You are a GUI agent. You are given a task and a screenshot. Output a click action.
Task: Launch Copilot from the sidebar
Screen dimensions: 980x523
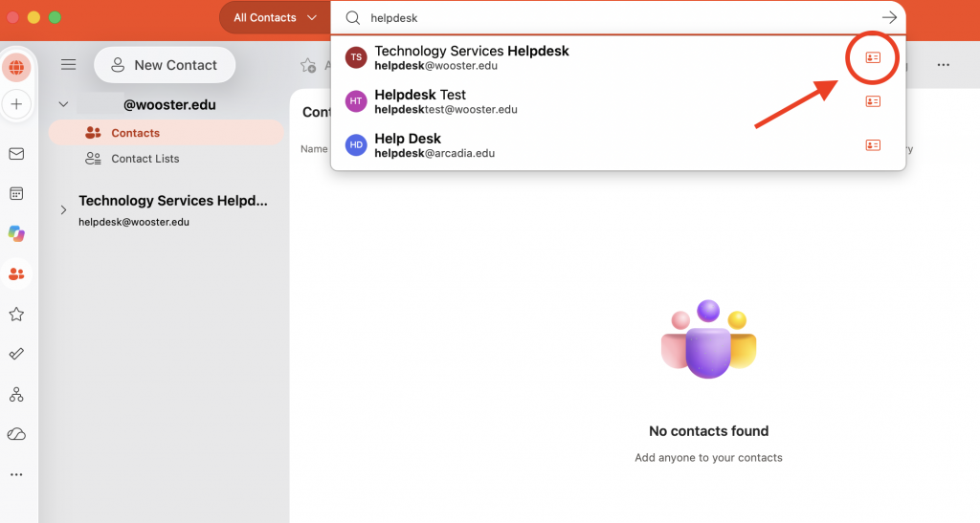17,233
